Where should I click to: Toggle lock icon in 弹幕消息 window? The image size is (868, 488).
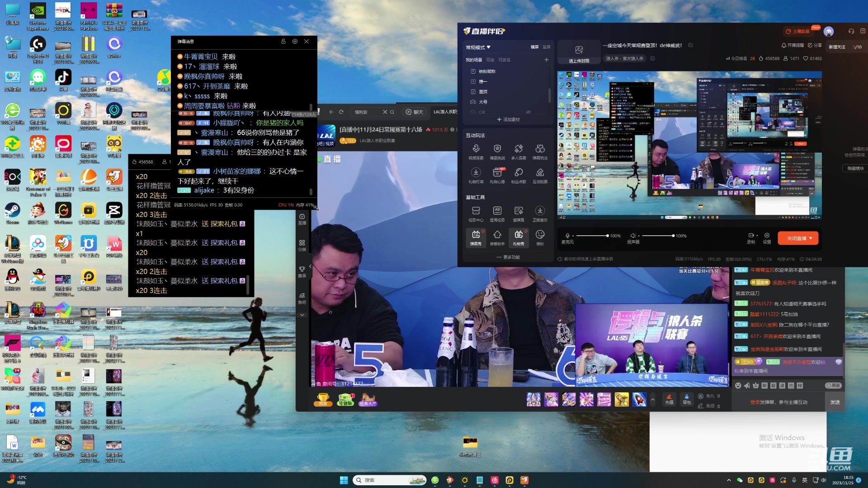coord(283,42)
